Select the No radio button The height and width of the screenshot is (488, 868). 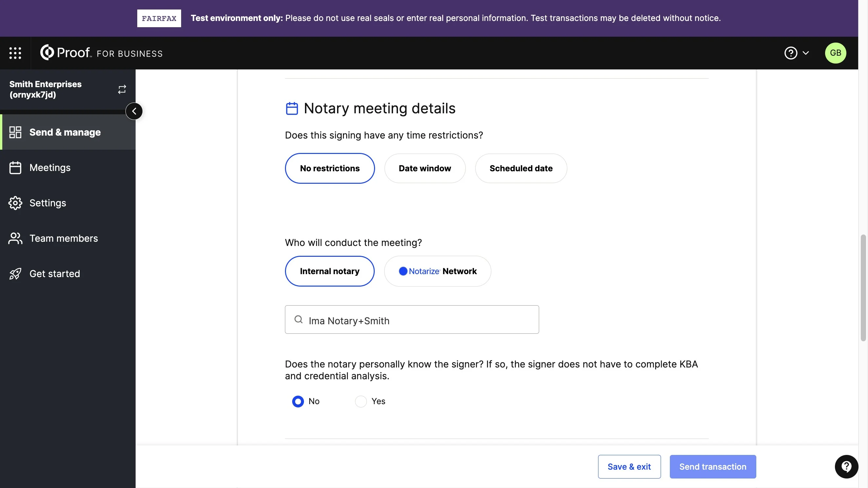[x=298, y=402]
